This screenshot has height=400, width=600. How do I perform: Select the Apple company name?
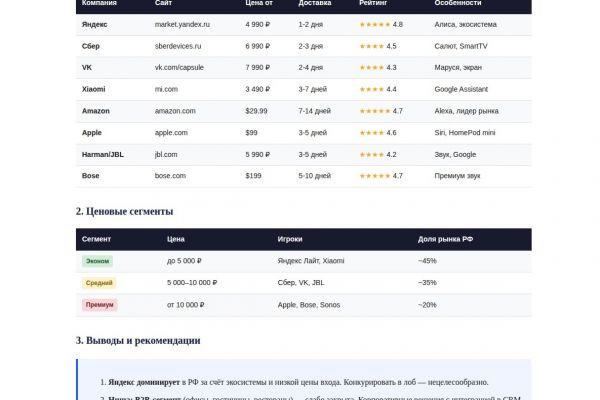(x=92, y=133)
